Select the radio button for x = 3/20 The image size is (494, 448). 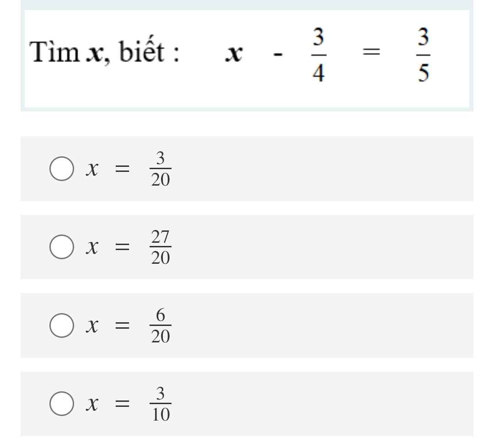(61, 169)
